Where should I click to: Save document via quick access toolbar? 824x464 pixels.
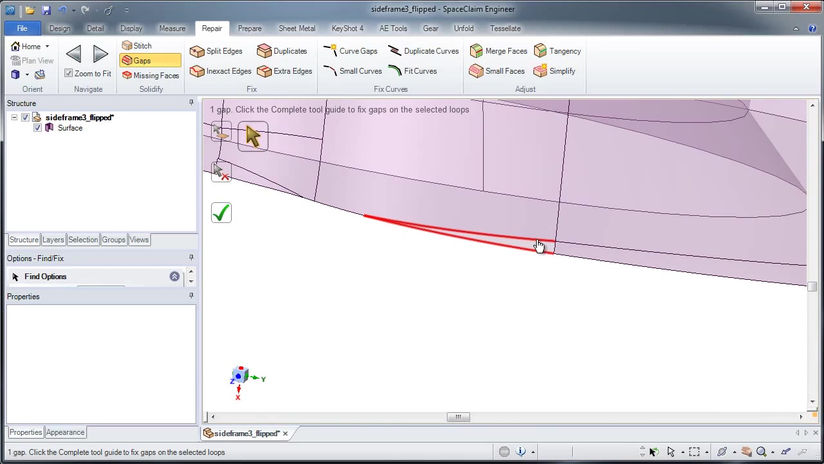[x=46, y=9]
